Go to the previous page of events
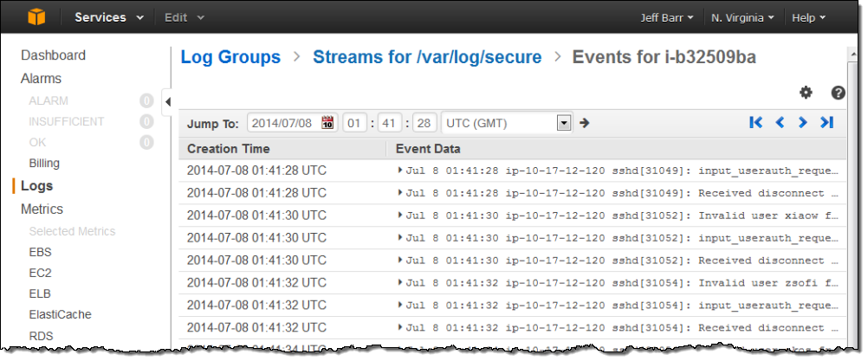 [x=780, y=123]
